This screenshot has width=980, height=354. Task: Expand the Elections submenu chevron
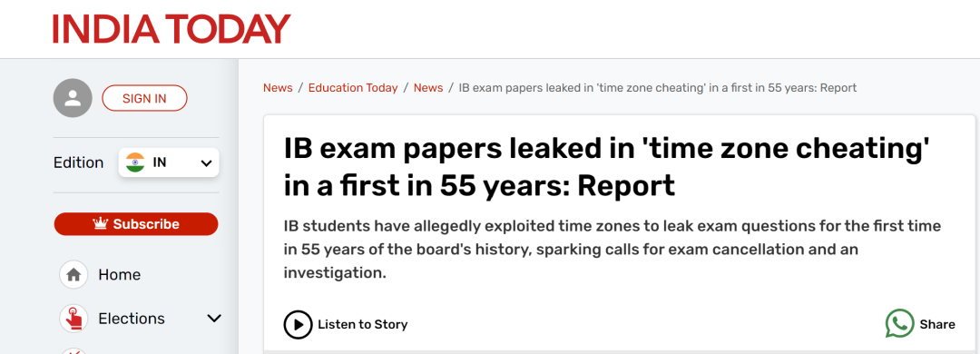tap(214, 319)
